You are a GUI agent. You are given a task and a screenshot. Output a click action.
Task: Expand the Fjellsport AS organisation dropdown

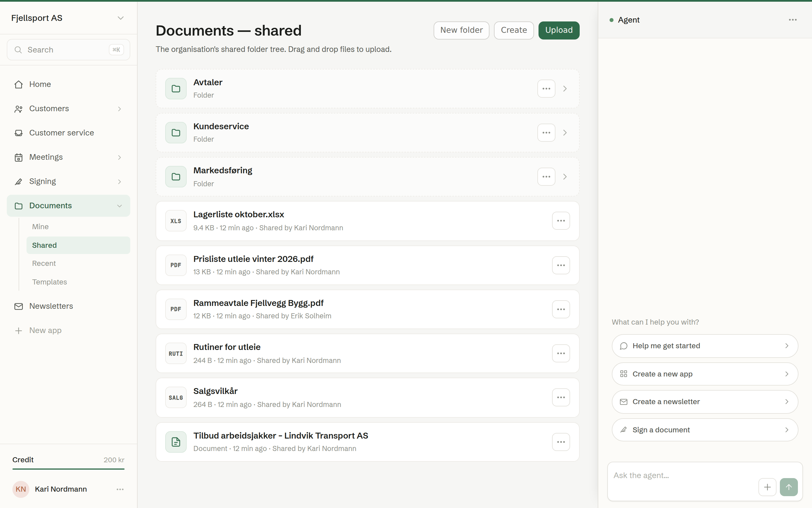(x=120, y=18)
